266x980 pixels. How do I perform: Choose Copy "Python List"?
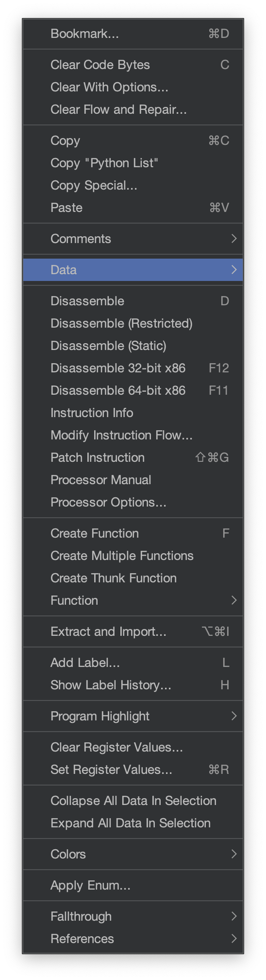[133, 163]
